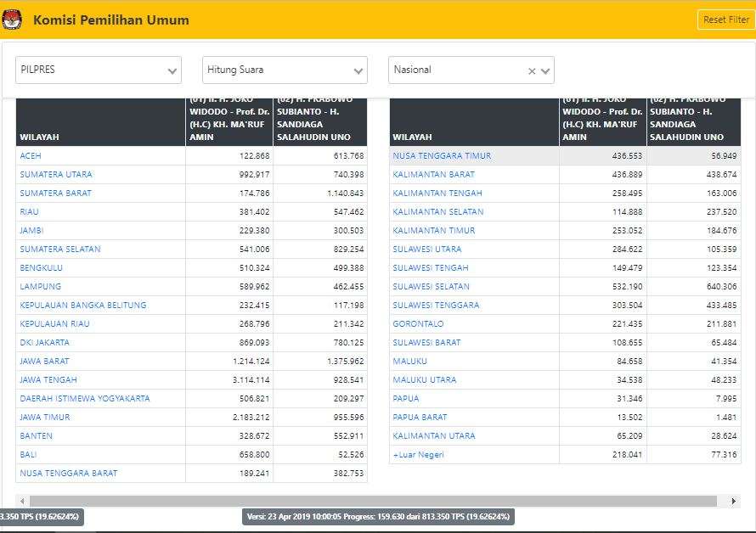Open the Hitung Suara dropdown
Screen dimensions: 756x533
pyautogui.click(x=285, y=70)
